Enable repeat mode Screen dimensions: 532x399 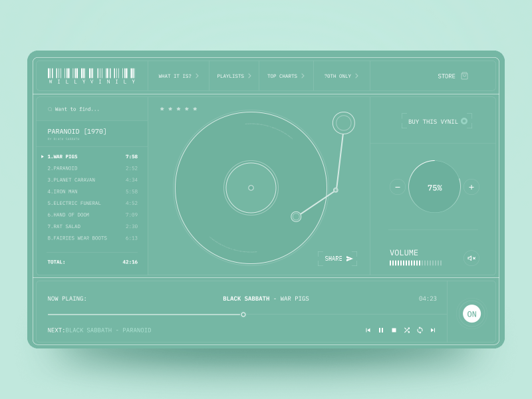420,329
